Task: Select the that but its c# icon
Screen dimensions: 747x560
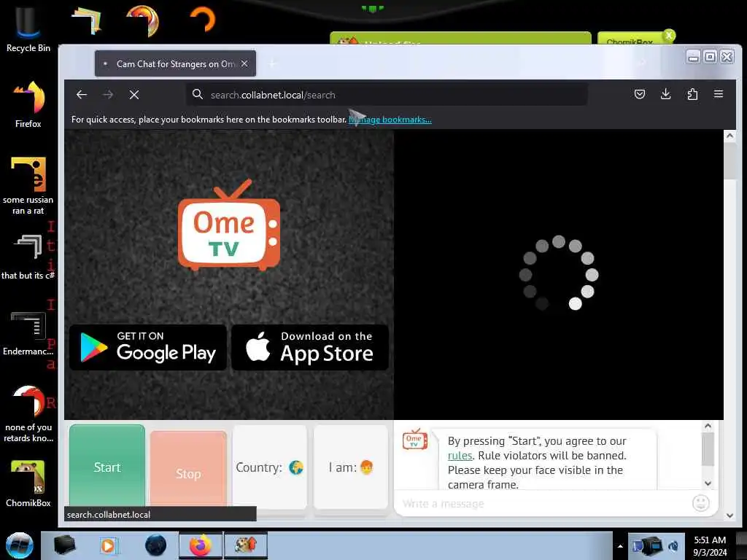Action: pos(28,257)
